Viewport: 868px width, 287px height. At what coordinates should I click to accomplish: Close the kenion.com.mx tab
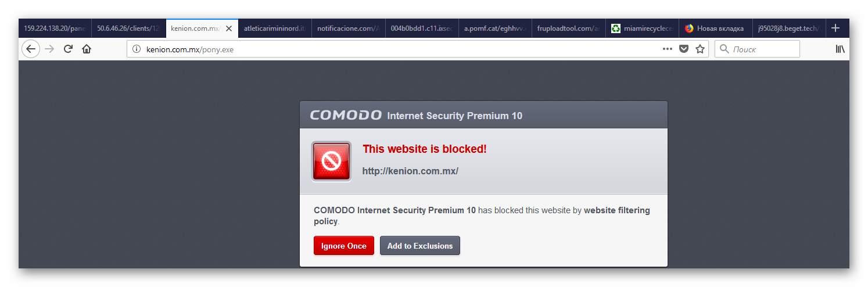(x=229, y=28)
